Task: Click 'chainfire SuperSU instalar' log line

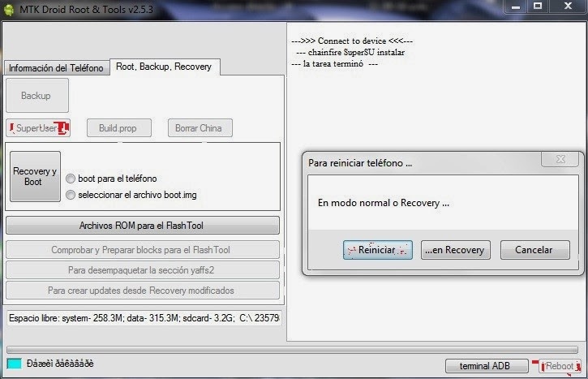Action: [x=350, y=52]
